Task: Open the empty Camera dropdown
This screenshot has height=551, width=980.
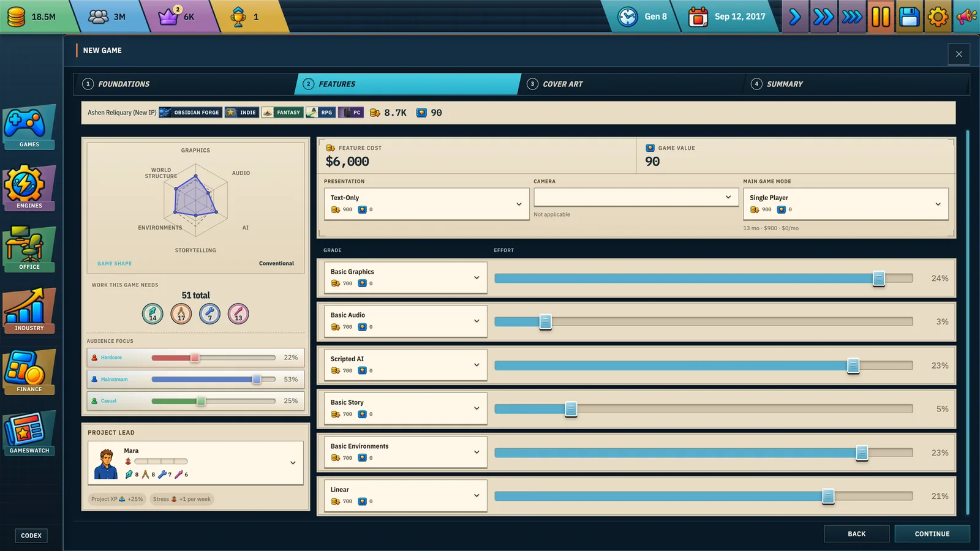Action: (x=636, y=197)
